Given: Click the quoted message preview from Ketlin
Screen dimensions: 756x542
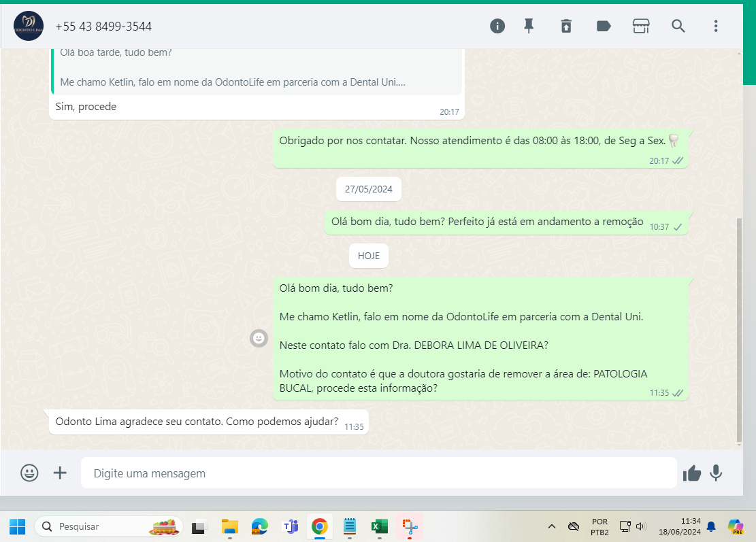Looking at the screenshot, I should coord(257,71).
